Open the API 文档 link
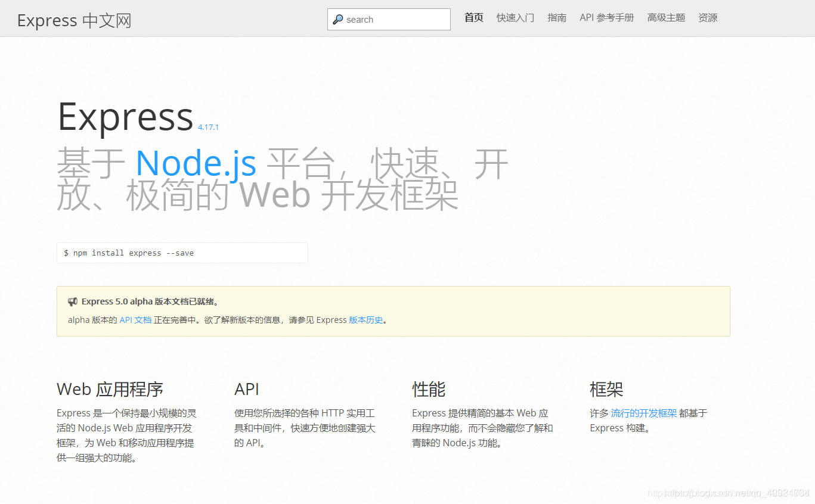Screen dimensions: 815x504 tap(135, 320)
